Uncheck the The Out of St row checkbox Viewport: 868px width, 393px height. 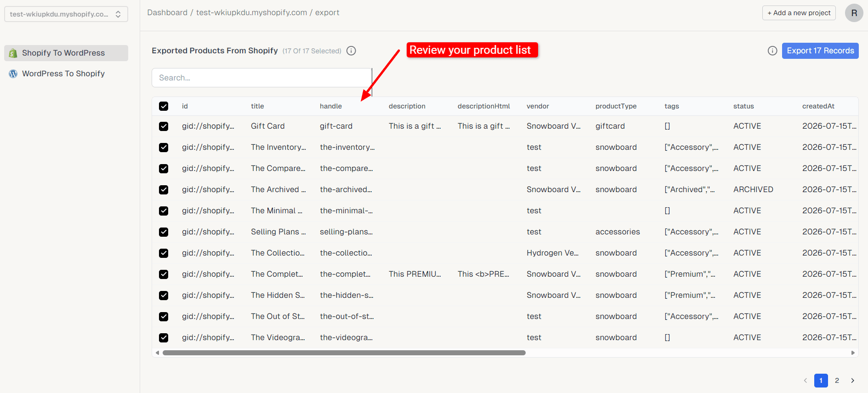[164, 317]
